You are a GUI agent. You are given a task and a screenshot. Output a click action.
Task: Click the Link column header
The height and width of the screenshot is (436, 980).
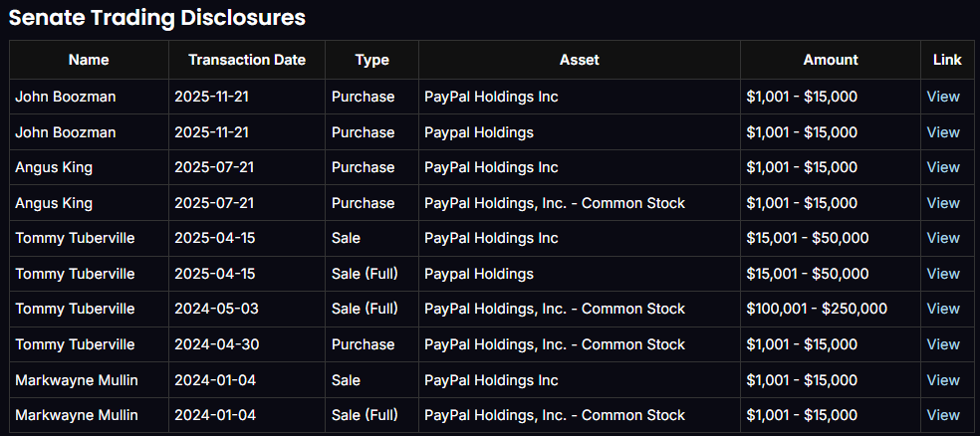click(x=947, y=60)
